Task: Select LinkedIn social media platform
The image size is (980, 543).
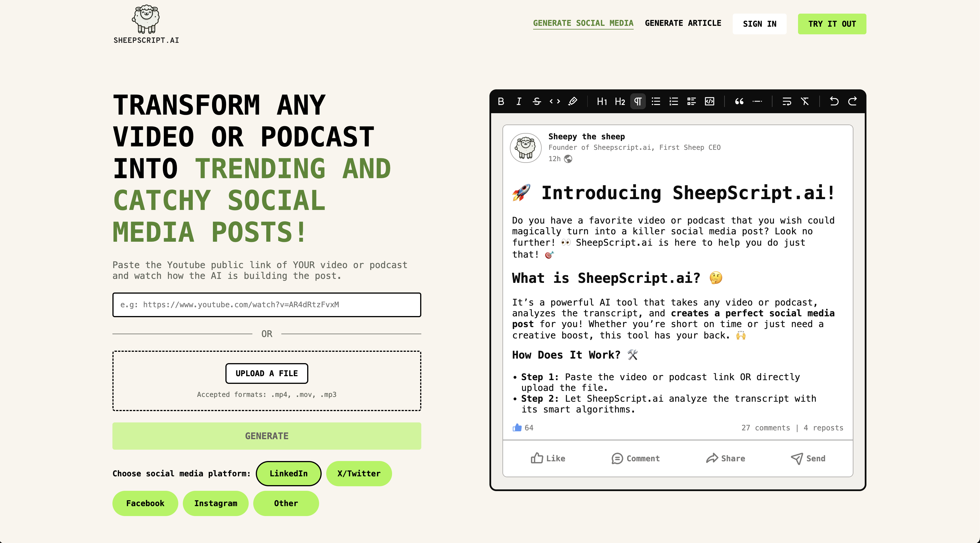Action: [288, 473]
